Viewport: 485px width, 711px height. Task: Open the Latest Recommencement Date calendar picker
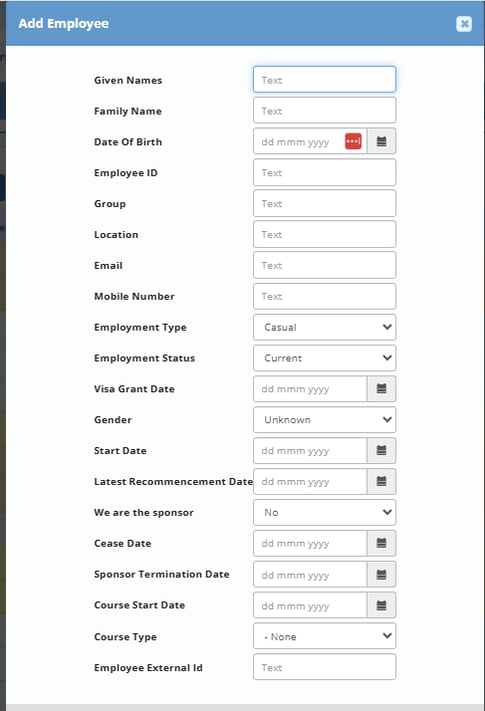coord(381,481)
